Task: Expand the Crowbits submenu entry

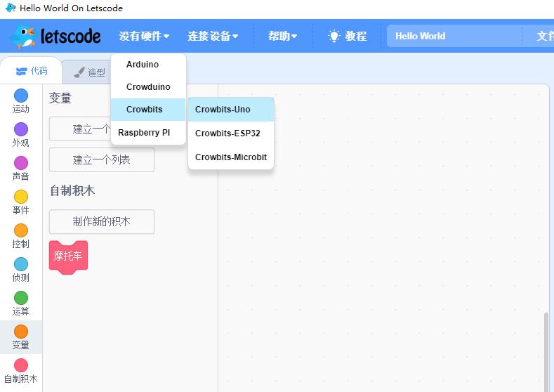Action: [148, 110]
